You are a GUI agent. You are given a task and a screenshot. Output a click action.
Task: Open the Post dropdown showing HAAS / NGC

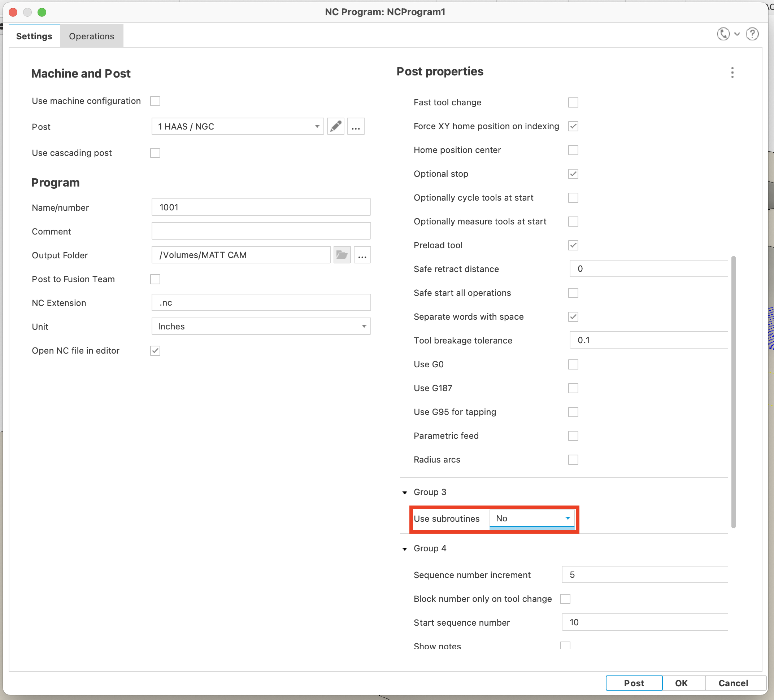pyautogui.click(x=238, y=126)
